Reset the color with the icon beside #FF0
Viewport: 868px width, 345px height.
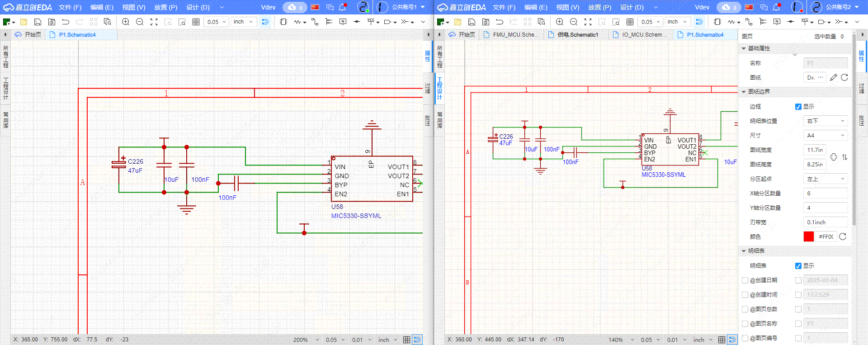click(843, 237)
